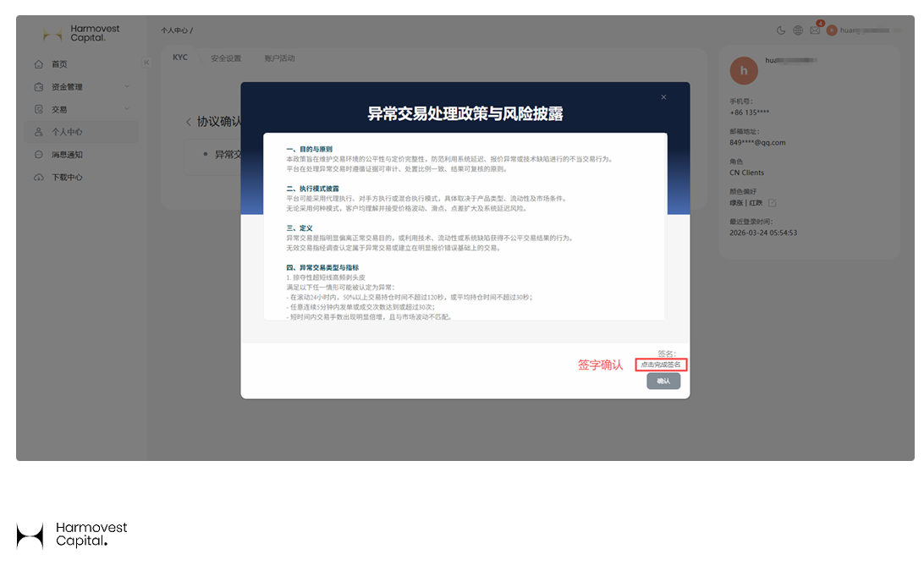Click the cloud download icon beside 下载中心
Image resolution: width=924 pixels, height=576 pixels.
point(39,178)
